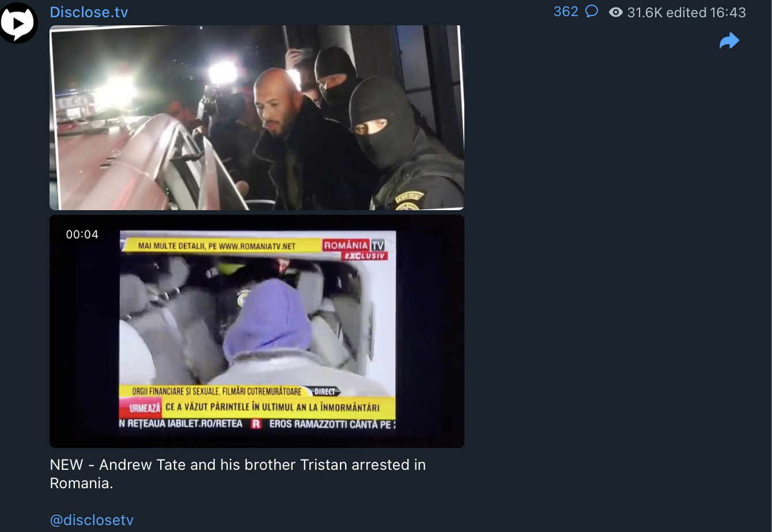Image resolution: width=772 pixels, height=532 pixels.
Task: Click the Exclusiv badge in the video
Action: coord(364,256)
